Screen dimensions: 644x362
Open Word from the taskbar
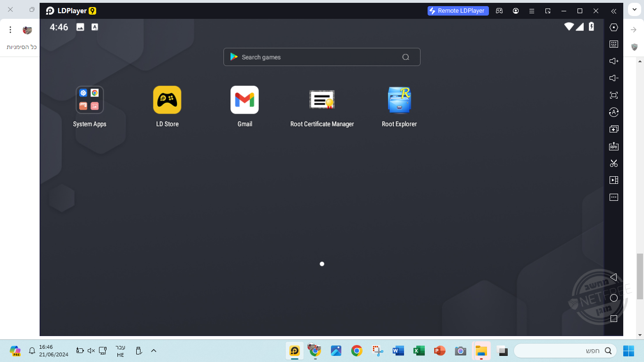click(398, 351)
